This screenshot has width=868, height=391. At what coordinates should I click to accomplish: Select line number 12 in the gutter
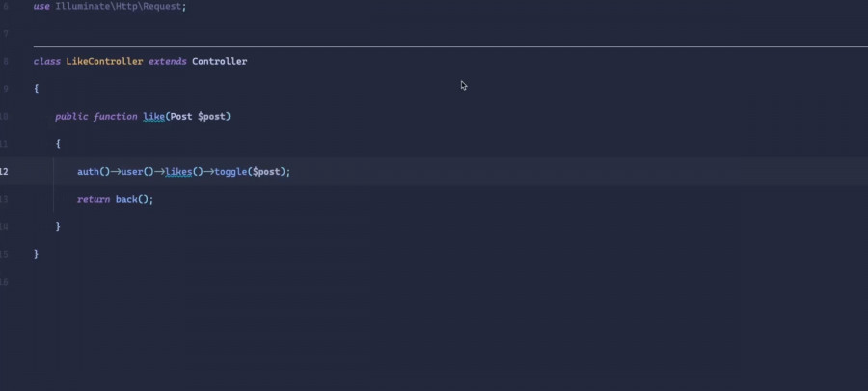(x=5, y=171)
